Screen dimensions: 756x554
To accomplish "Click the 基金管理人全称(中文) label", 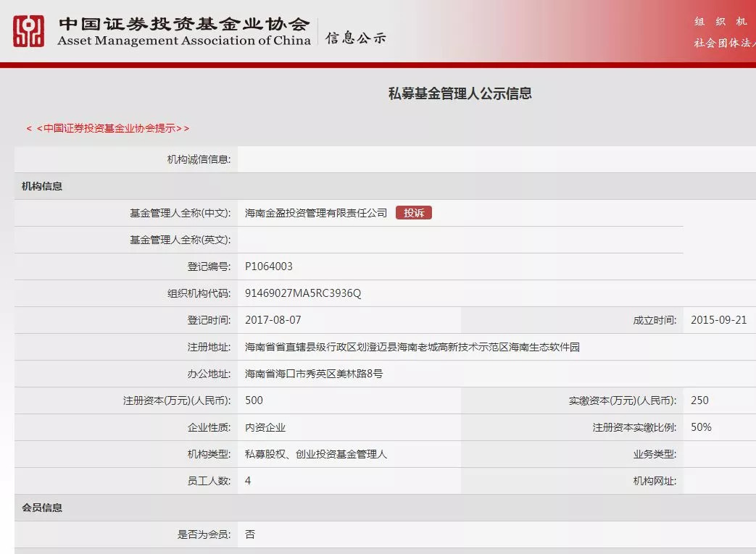I will tap(180, 213).
